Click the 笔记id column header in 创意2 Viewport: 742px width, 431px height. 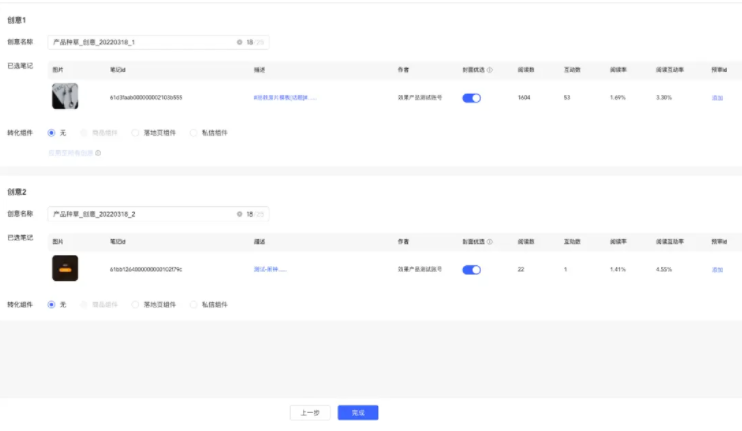118,241
